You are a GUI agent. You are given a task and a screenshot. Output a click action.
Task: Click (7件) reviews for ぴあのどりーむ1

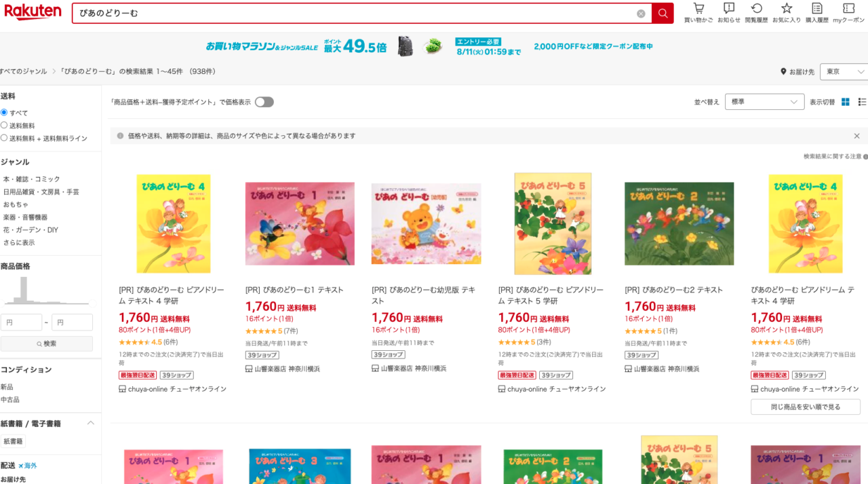tap(290, 331)
